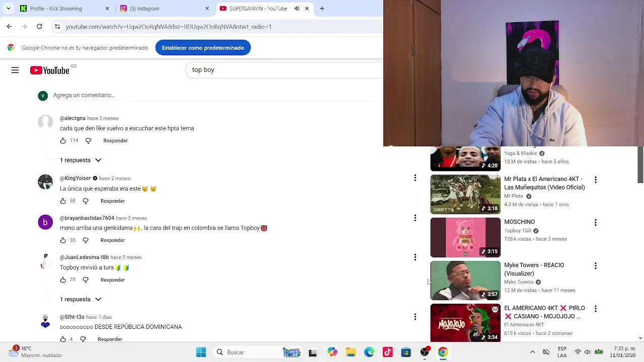The image size is (644, 362).
Task: Expand 1 respuesta under @JuanLedesma-t8b comment
Action: (x=80, y=300)
